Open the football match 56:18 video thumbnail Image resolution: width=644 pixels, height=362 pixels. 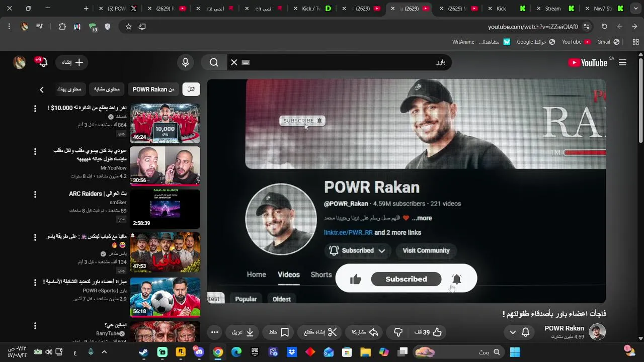(x=165, y=297)
